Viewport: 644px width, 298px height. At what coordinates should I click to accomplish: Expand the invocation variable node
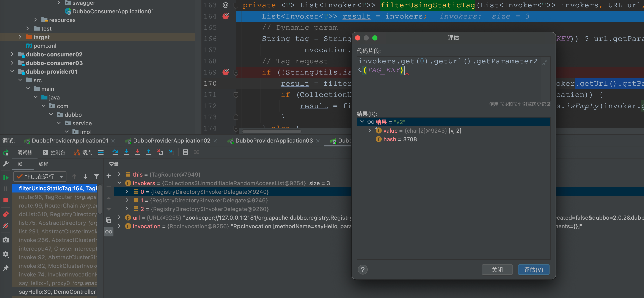pyautogui.click(x=119, y=226)
